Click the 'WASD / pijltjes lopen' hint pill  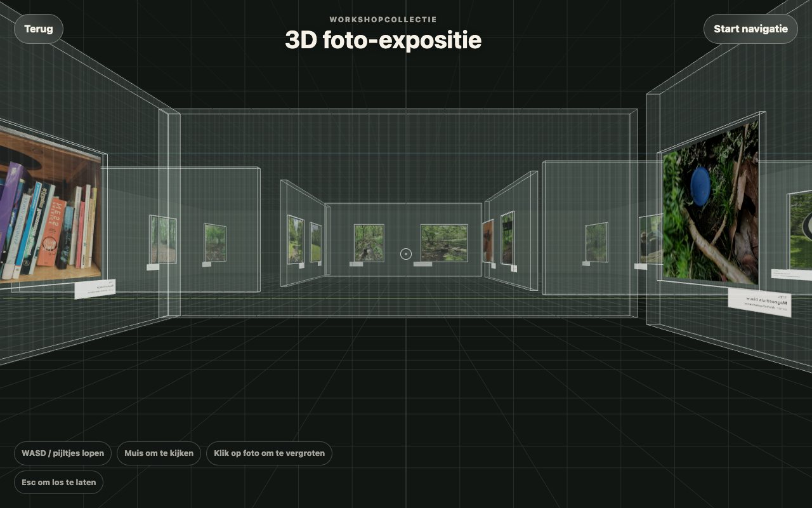[63, 453]
